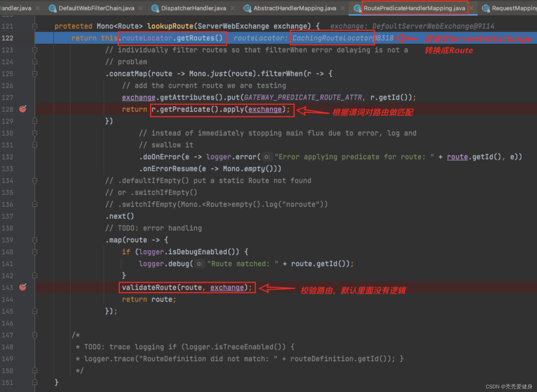Screen dimensions: 537x392
Task: Close the DispatcherHandler.java tab
Action: 232,8
